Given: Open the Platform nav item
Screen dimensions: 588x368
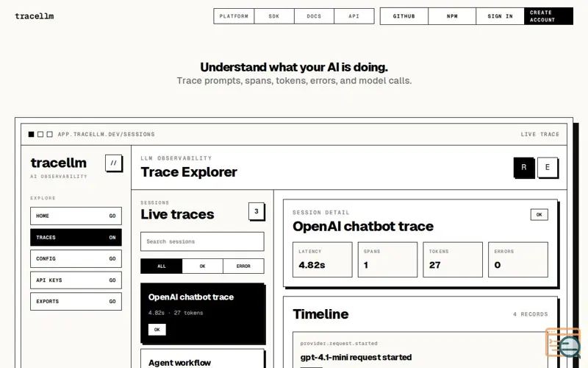Looking at the screenshot, I should tap(234, 16).
